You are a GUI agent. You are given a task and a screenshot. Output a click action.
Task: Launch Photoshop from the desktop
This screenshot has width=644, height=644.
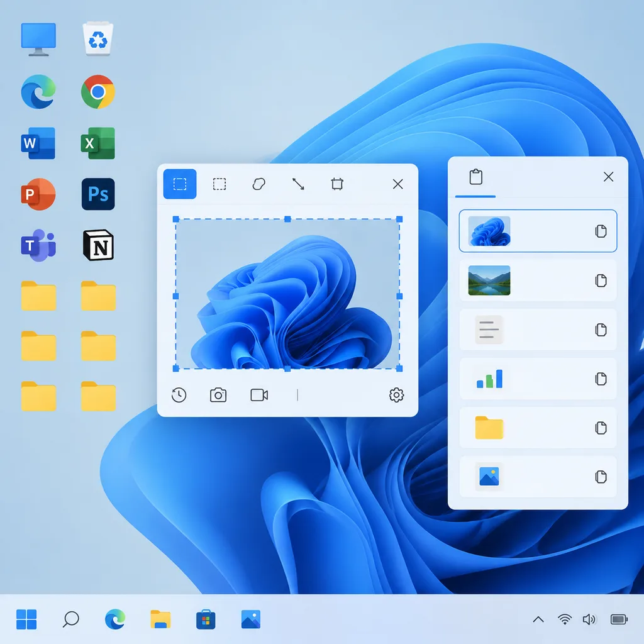(x=98, y=194)
